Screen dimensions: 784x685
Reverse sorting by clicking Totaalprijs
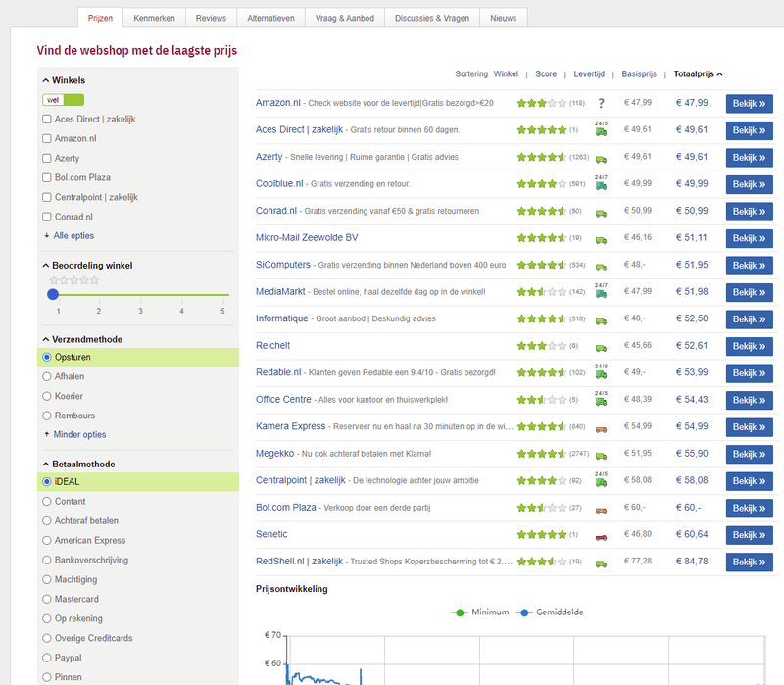tap(698, 74)
